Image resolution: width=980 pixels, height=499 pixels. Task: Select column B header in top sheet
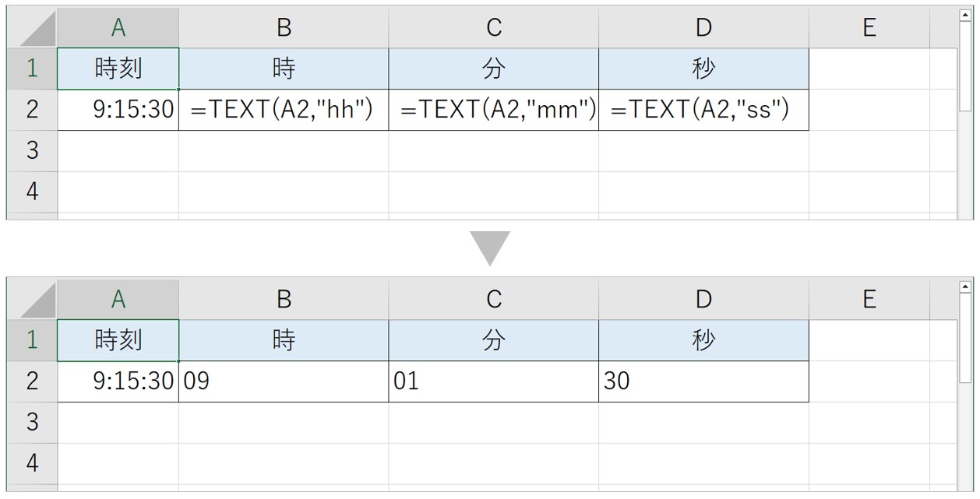coord(284,28)
